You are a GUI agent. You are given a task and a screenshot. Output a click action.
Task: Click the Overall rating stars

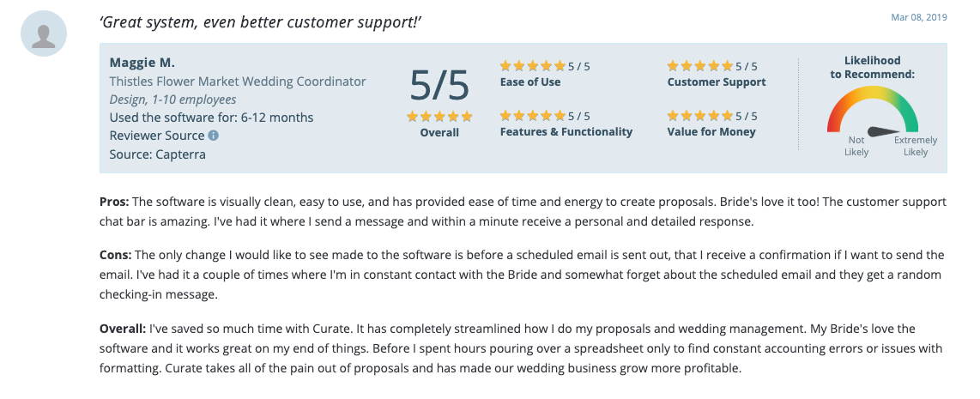[x=439, y=117]
